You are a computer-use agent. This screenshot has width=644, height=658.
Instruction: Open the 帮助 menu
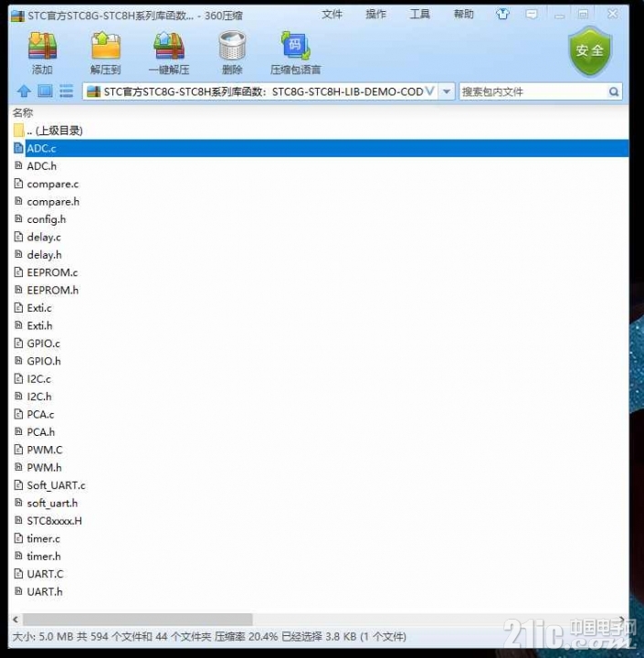coord(464,15)
